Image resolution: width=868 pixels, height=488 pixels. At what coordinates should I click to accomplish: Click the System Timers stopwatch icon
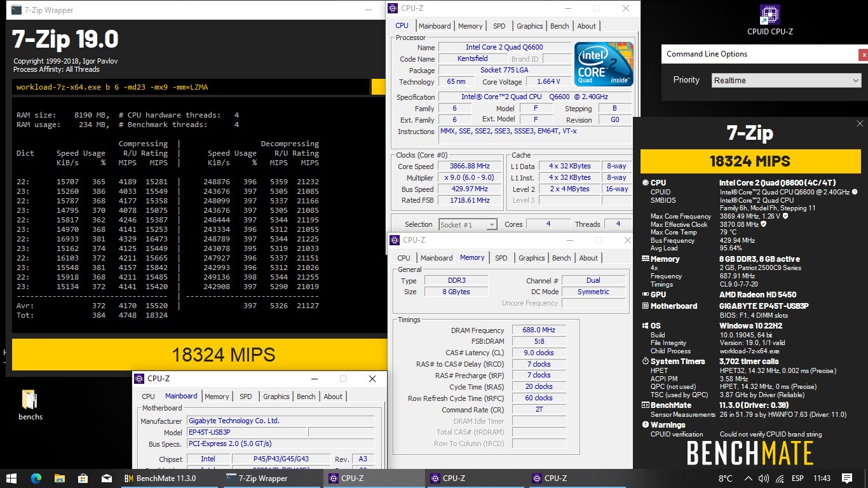point(646,362)
